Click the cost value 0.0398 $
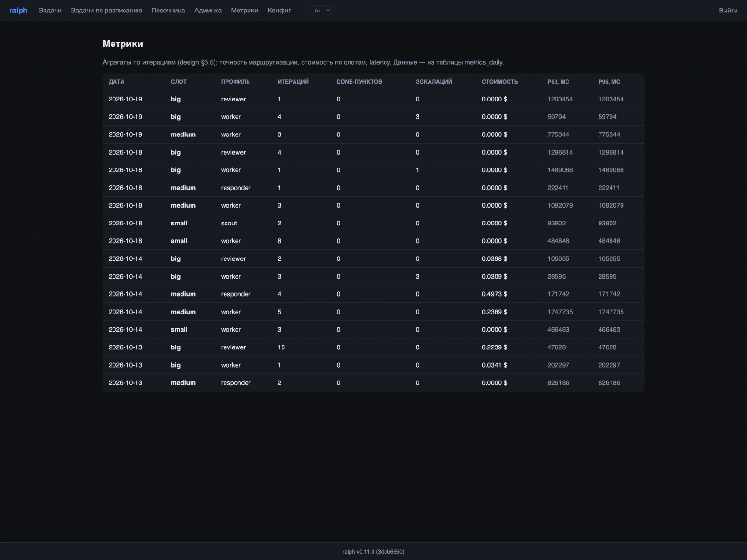747x560 pixels. point(494,259)
